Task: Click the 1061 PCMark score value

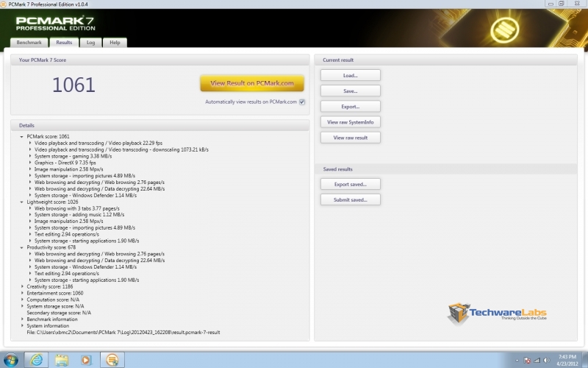Action: click(x=73, y=85)
